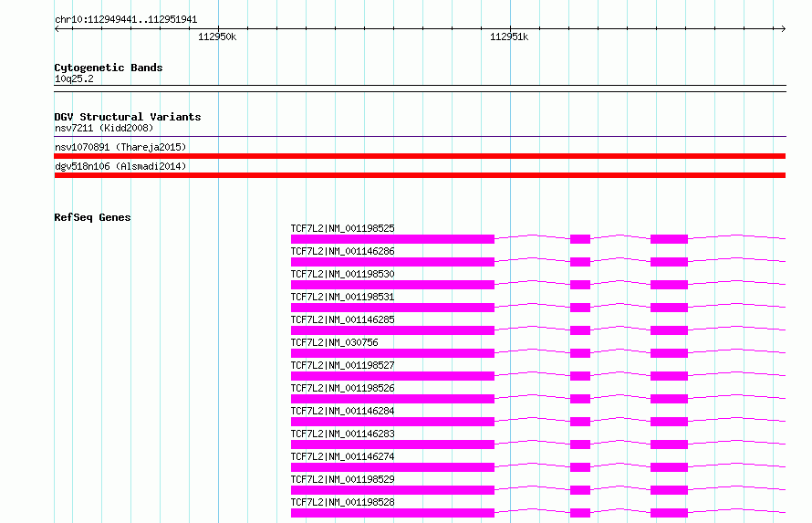Click transcript label TCF7L2|NM_001198528
812x523 pixels.
pyautogui.click(x=342, y=502)
